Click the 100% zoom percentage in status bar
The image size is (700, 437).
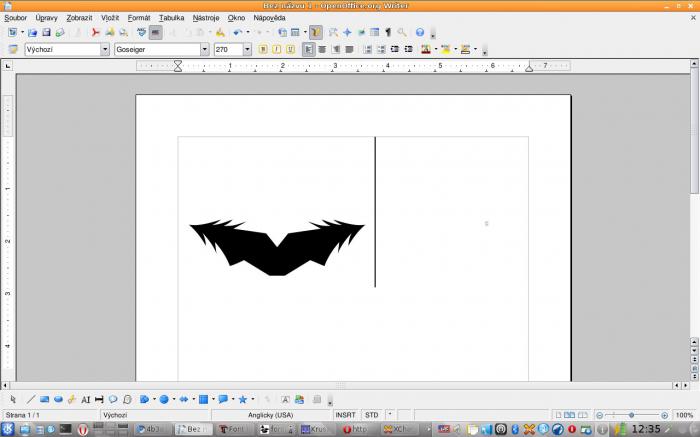684,415
